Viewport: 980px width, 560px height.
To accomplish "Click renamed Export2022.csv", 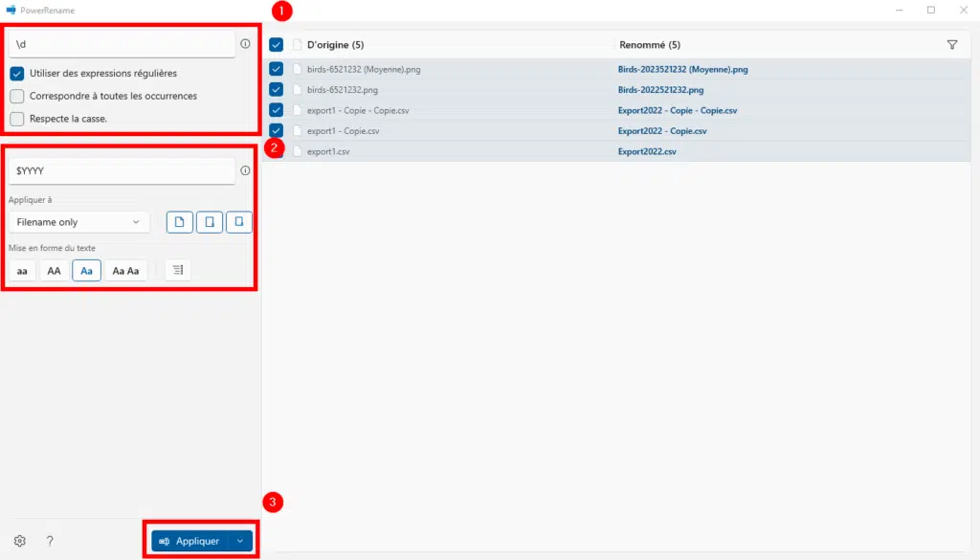I will [647, 152].
